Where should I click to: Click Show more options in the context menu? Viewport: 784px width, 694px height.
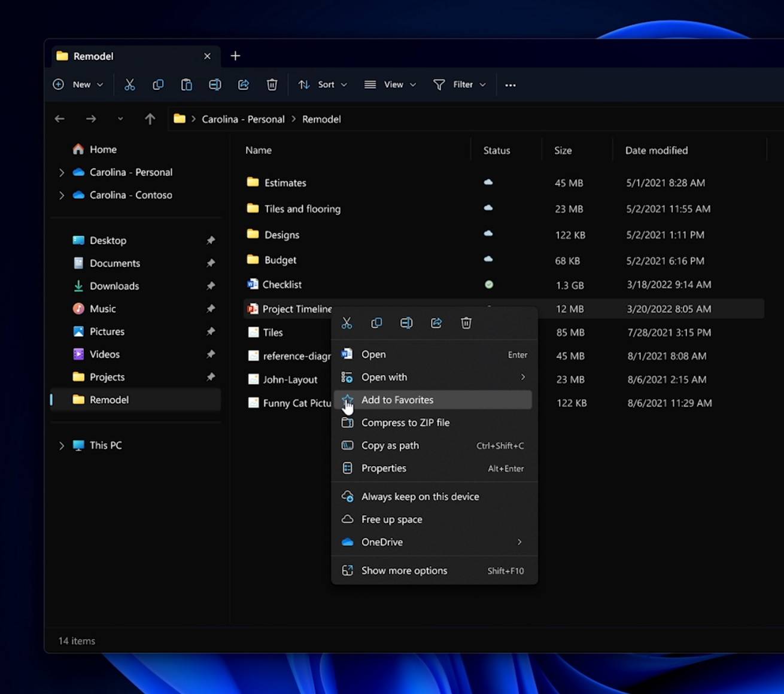coord(404,570)
